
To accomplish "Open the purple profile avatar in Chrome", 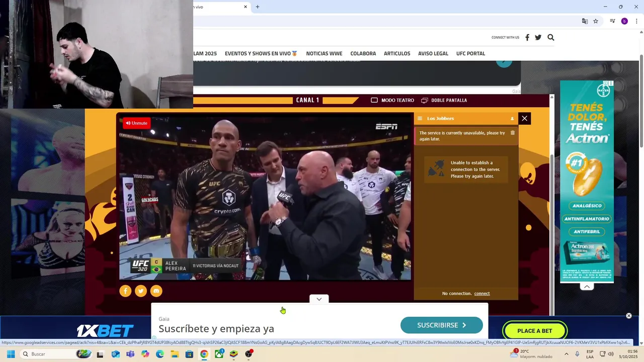I will (x=624, y=21).
